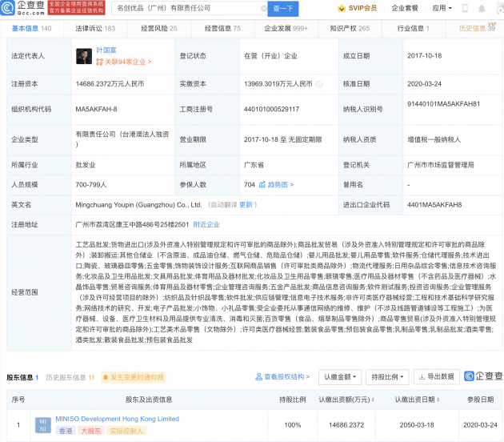Screen dimensions: 504x442
Task: Switch to 行业信息 tab
Action: (413, 28)
